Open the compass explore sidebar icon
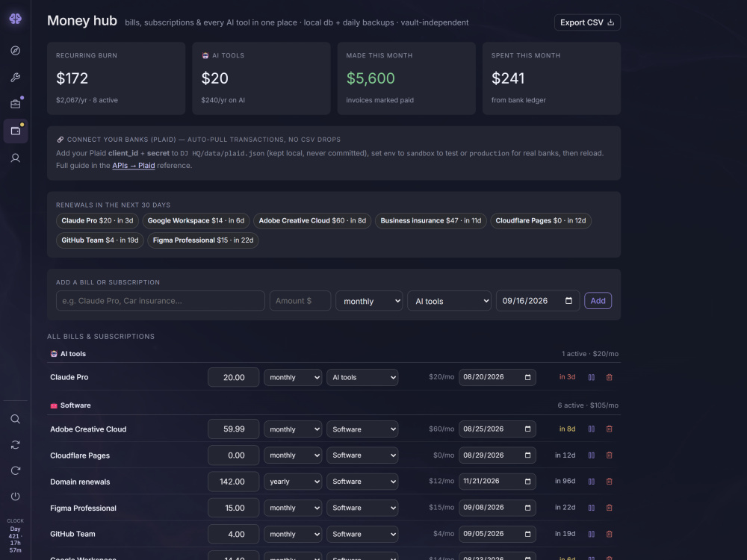747x560 pixels. (x=15, y=51)
